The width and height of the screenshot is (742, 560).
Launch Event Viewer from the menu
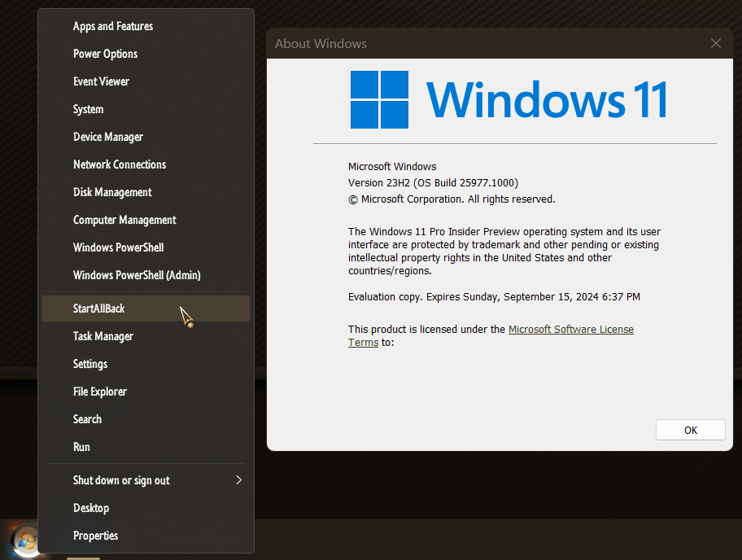(x=146, y=81)
